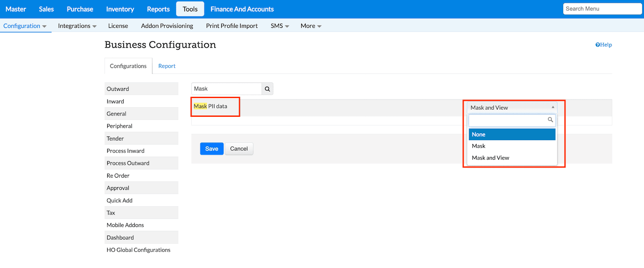This screenshot has width=644, height=268.
Task: Open HO Global Configurations category
Action: pyautogui.click(x=138, y=250)
